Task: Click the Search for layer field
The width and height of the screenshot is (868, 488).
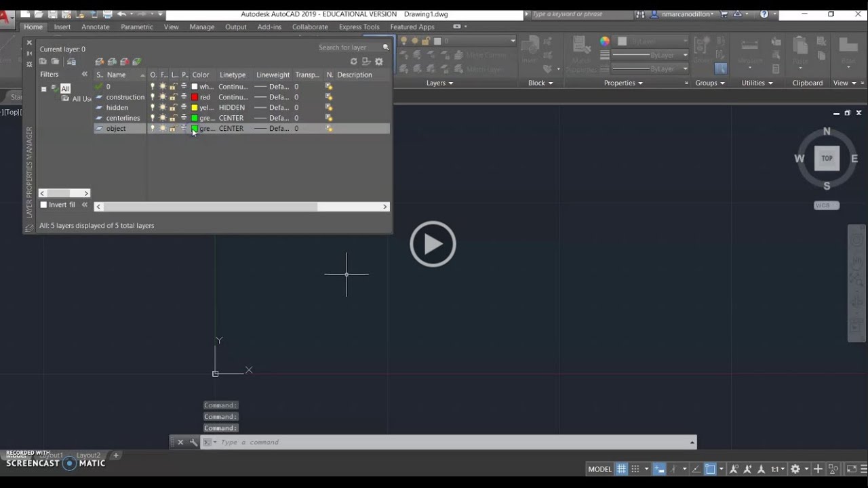Action: [349, 47]
